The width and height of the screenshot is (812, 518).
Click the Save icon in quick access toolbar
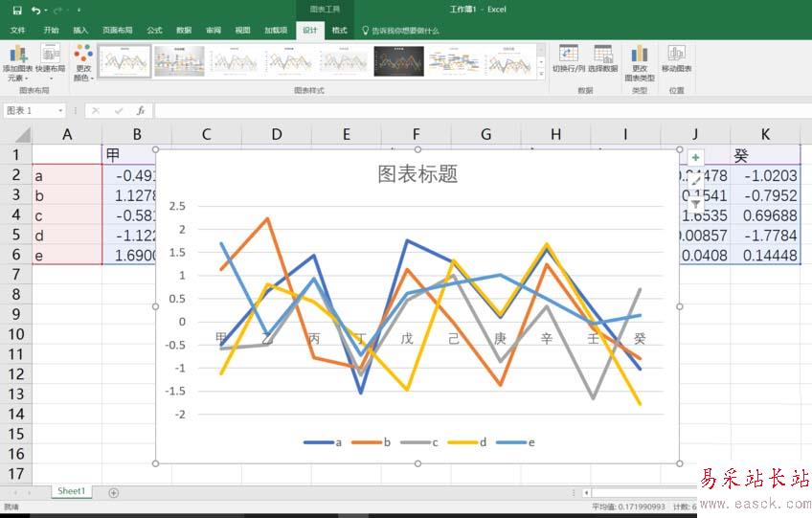(17, 11)
